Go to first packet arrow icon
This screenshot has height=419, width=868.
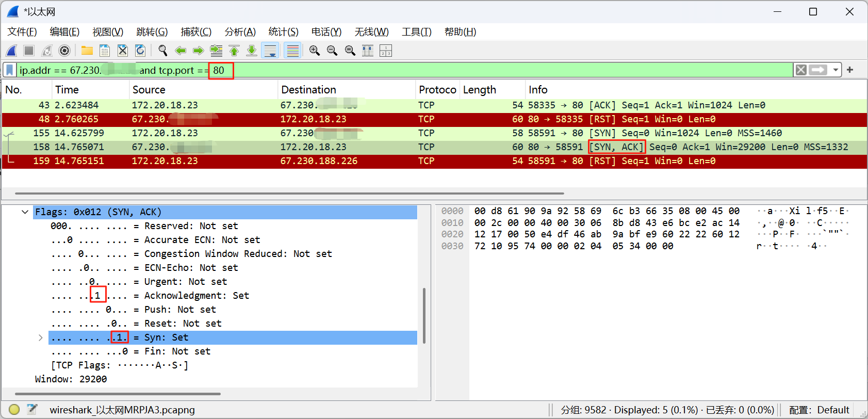(x=234, y=51)
